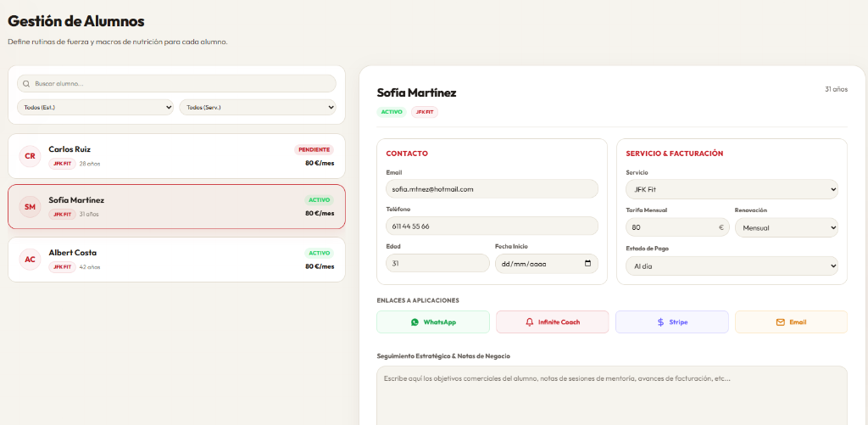Screen dimensions: 868x425
Task: Click the Edad field showing 31
Action: tap(437, 264)
